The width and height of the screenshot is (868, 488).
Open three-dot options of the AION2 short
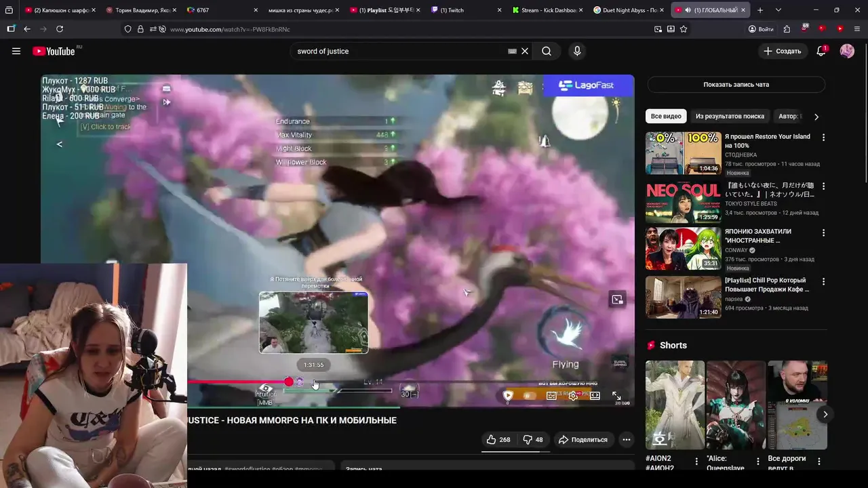pyautogui.click(x=696, y=462)
